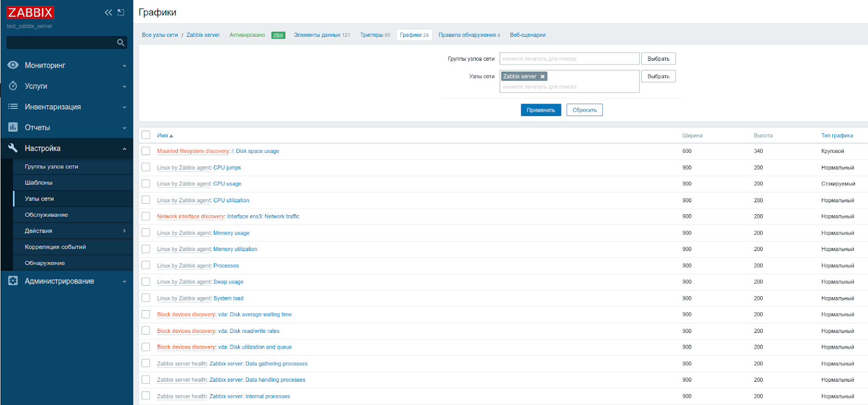Viewport: 868px width, 405px height.
Task: Sort by Имя column arrow
Action: pyautogui.click(x=171, y=136)
